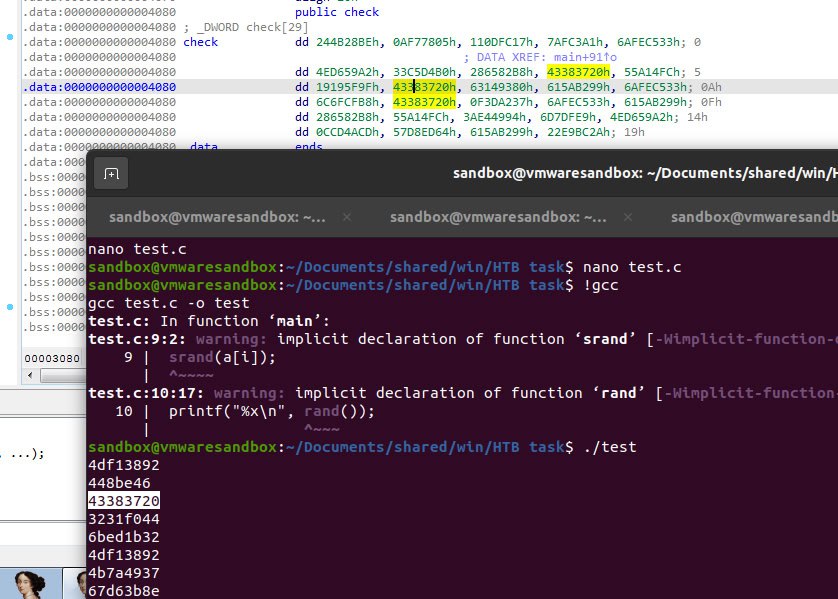Click the 6bed1b32 output line in terminal

pos(124,536)
